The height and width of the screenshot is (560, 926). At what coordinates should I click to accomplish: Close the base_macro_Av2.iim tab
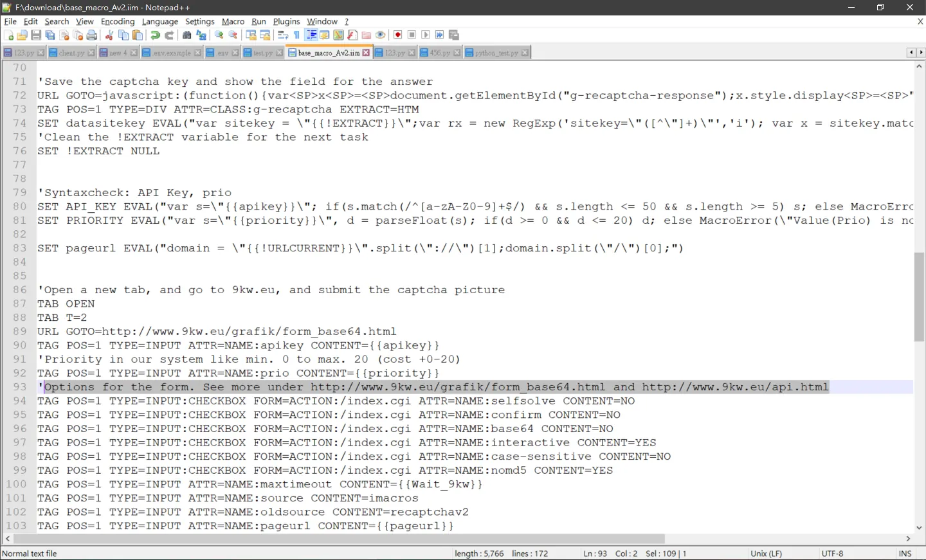click(x=366, y=53)
